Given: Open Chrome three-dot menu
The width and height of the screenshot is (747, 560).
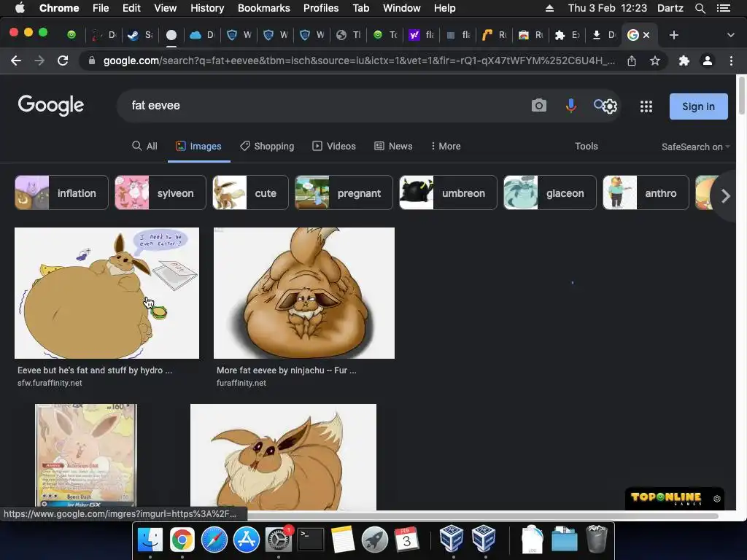Looking at the screenshot, I should (x=731, y=61).
